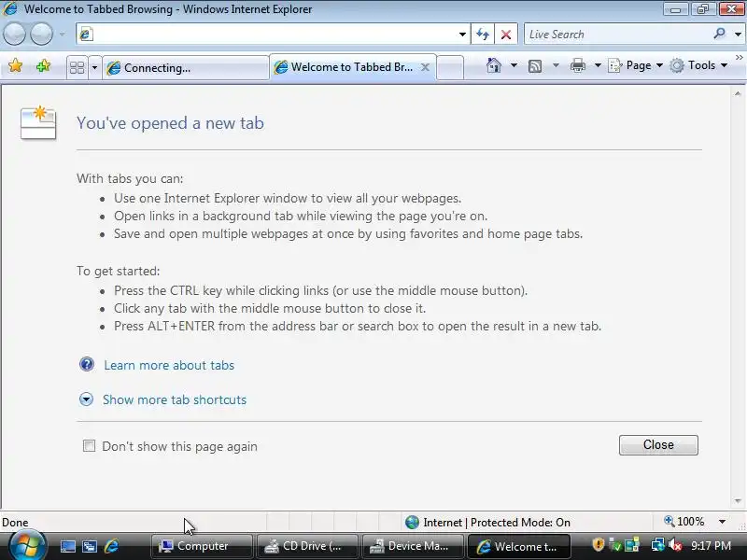Open the Windows Start orb
Screen dimensions: 747x560
pyautogui.click(x=27, y=546)
